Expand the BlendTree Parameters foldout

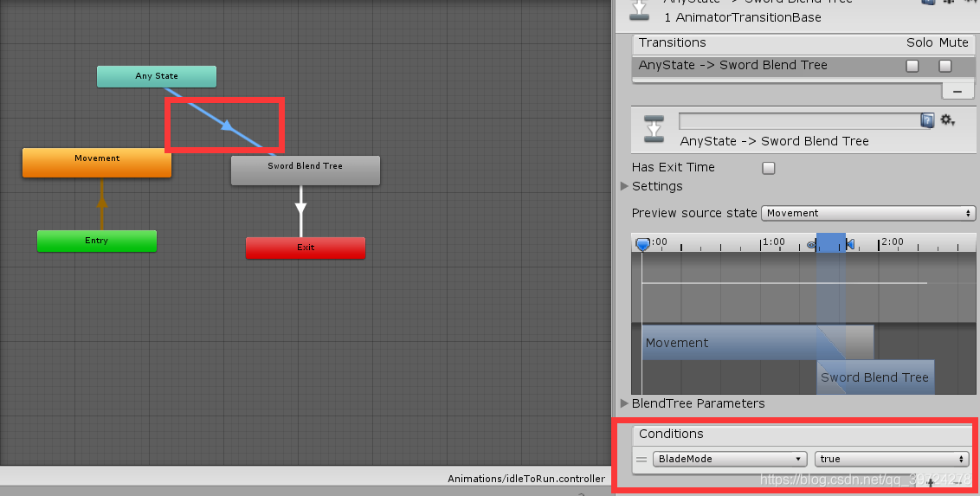tap(624, 403)
